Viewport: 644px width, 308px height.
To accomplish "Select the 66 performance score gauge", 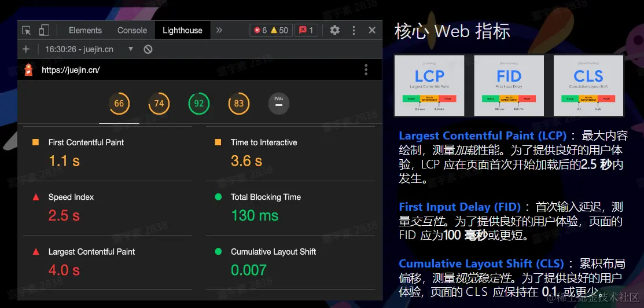I will coord(119,104).
